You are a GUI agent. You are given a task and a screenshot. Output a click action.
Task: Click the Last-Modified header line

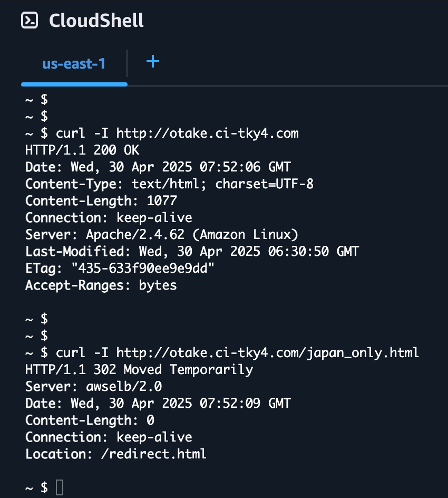coord(192,252)
